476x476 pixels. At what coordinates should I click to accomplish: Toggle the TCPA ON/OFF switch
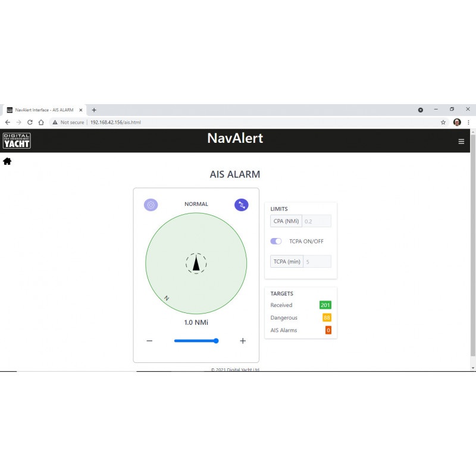[276, 241]
